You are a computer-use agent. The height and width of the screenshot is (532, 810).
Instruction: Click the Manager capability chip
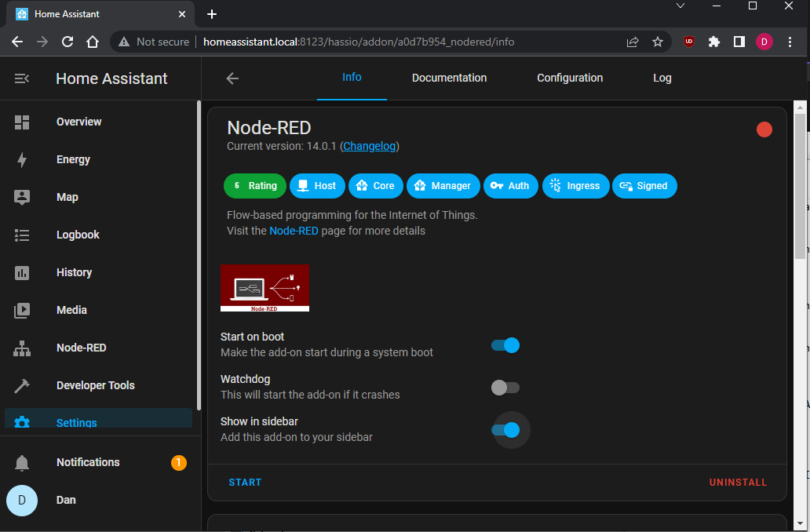(x=443, y=186)
